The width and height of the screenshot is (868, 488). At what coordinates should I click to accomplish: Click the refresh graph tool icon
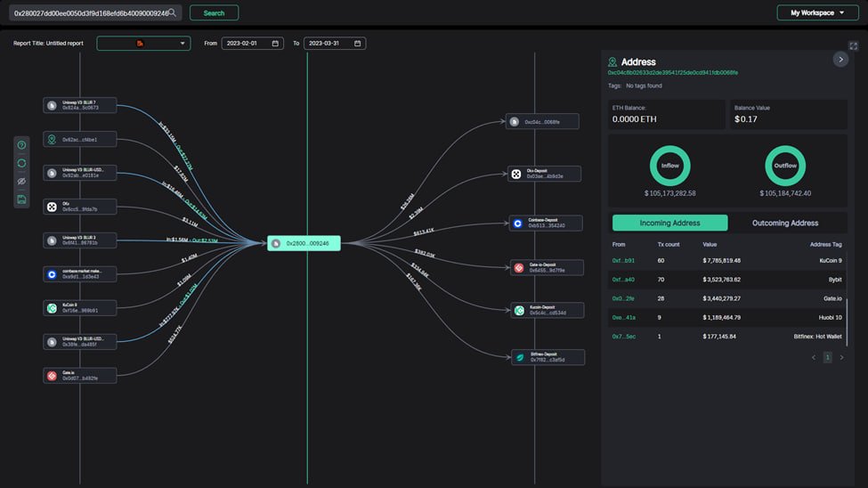[21, 163]
